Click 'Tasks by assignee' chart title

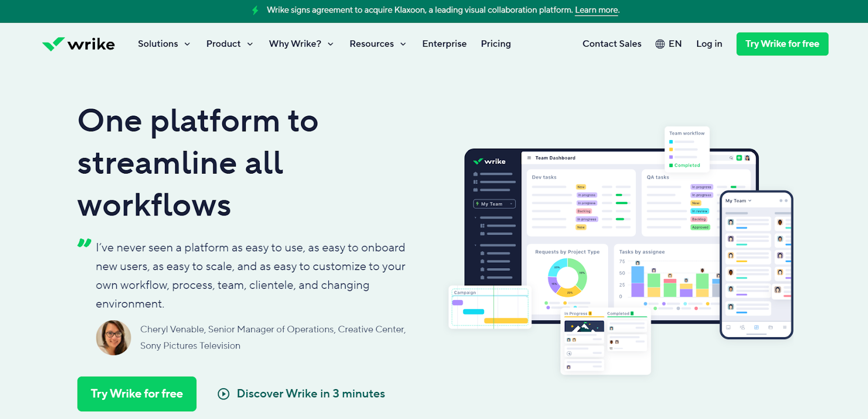pos(642,252)
